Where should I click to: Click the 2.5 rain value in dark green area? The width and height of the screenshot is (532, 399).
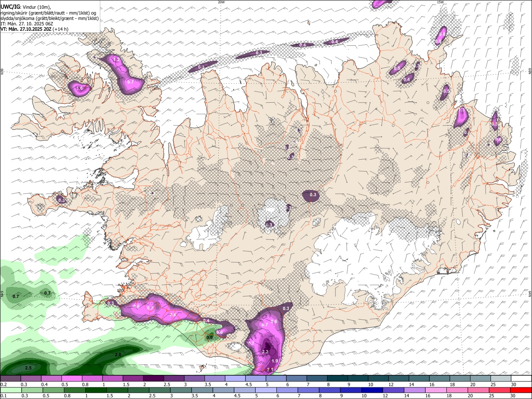(28, 368)
